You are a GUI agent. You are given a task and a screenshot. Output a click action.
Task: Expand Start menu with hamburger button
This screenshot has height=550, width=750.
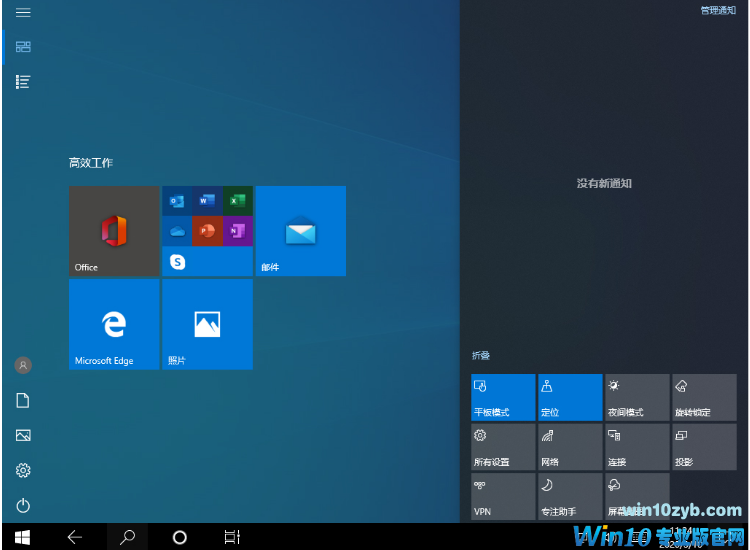pyautogui.click(x=23, y=13)
